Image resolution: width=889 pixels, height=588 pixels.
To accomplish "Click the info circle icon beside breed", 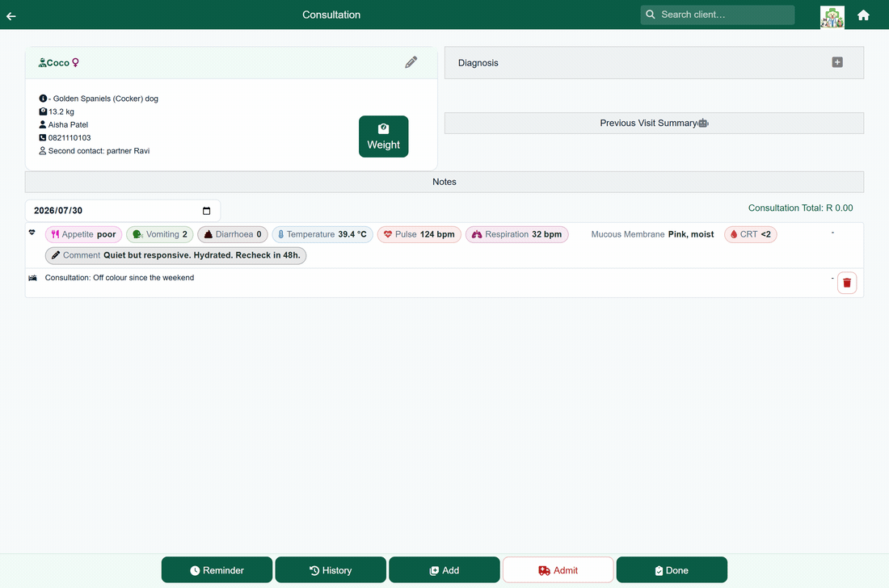I will pos(43,99).
